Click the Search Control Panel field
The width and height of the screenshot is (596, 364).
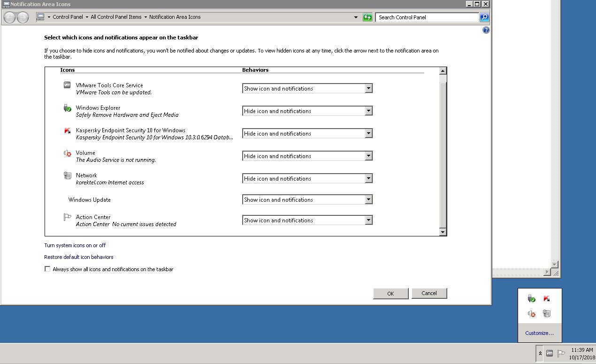click(x=427, y=17)
